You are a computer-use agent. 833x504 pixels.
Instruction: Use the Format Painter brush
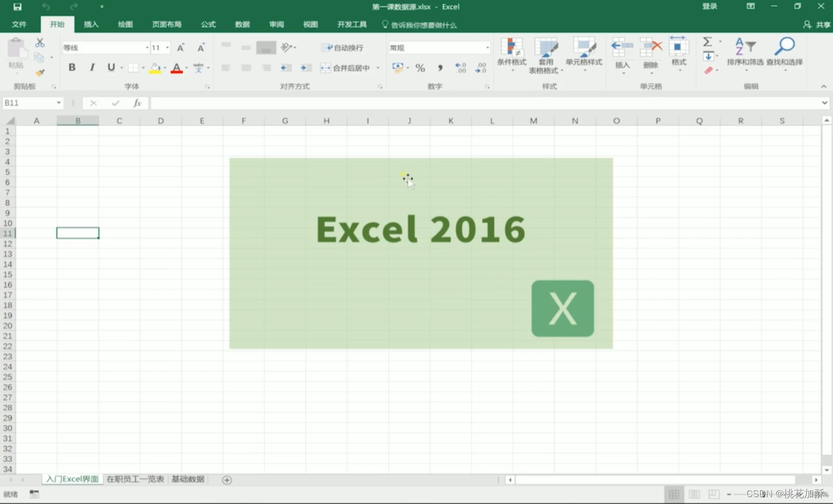click(x=39, y=73)
